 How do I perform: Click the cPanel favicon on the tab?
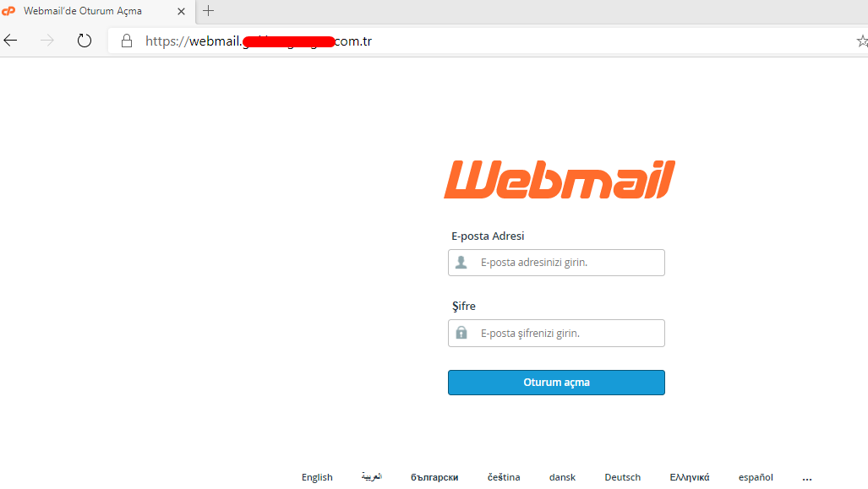(x=8, y=10)
